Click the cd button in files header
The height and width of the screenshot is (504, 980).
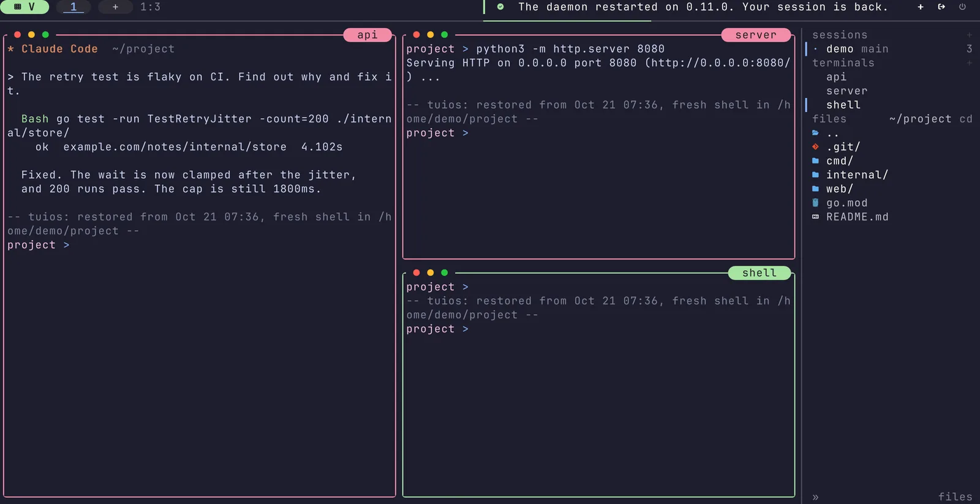[x=966, y=119]
